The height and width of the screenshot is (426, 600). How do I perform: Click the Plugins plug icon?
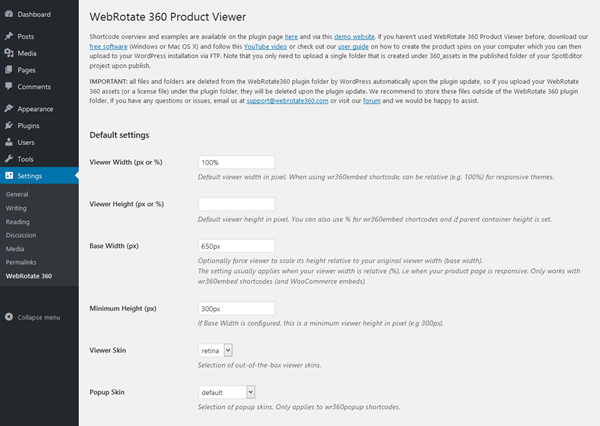tap(9, 126)
